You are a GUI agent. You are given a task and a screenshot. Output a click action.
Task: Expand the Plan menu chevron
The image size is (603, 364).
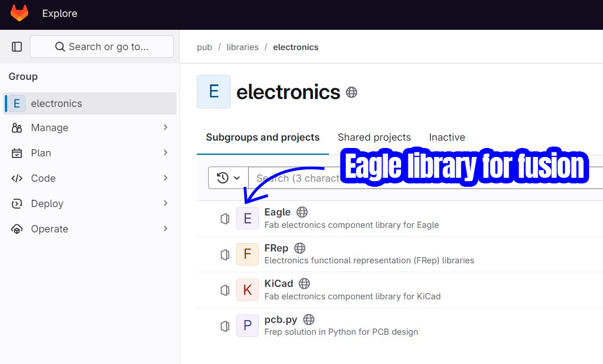point(165,153)
